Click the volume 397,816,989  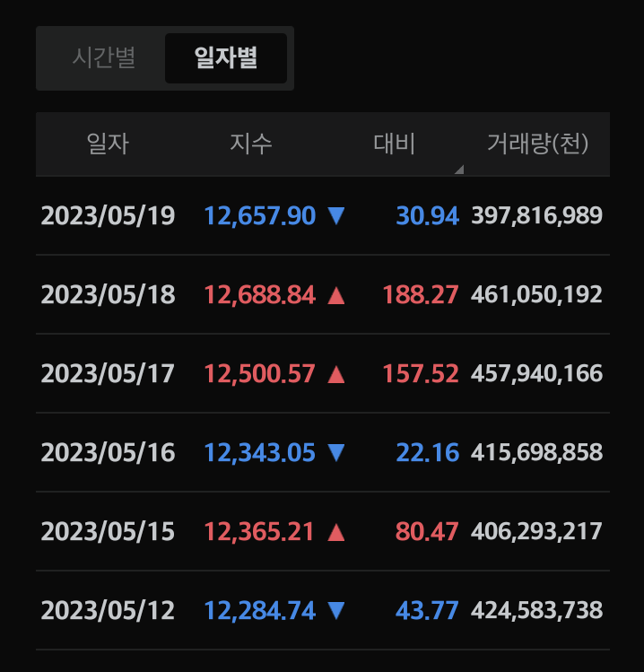(537, 215)
